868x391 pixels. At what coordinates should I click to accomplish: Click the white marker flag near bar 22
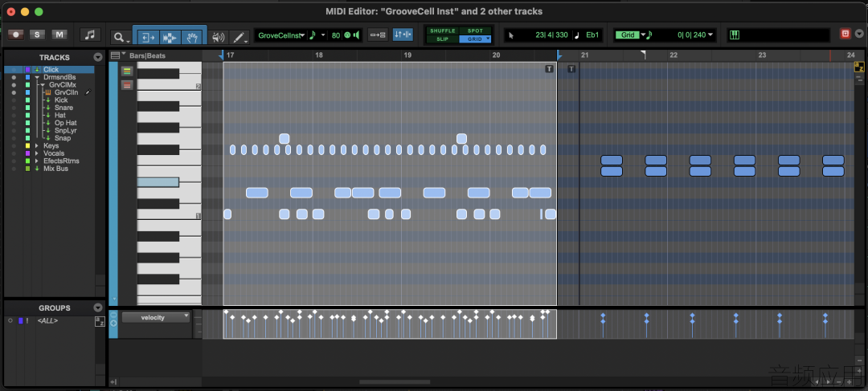pos(643,55)
